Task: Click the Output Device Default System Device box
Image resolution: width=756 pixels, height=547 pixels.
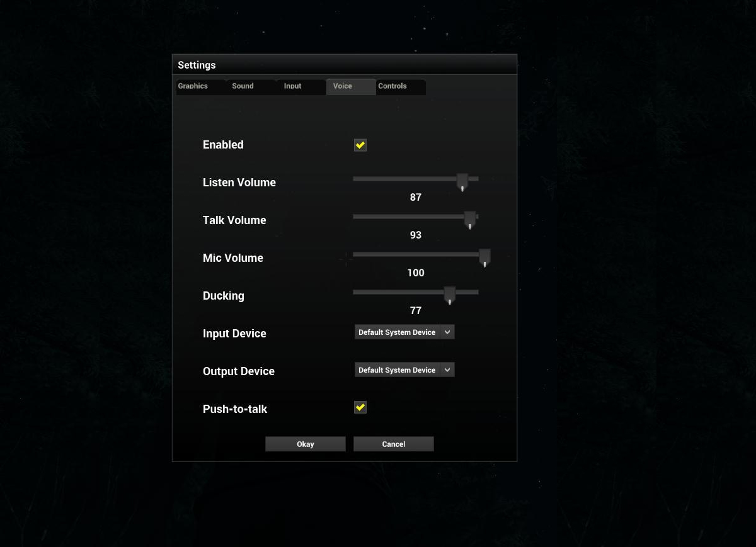Action: [397, 370]
